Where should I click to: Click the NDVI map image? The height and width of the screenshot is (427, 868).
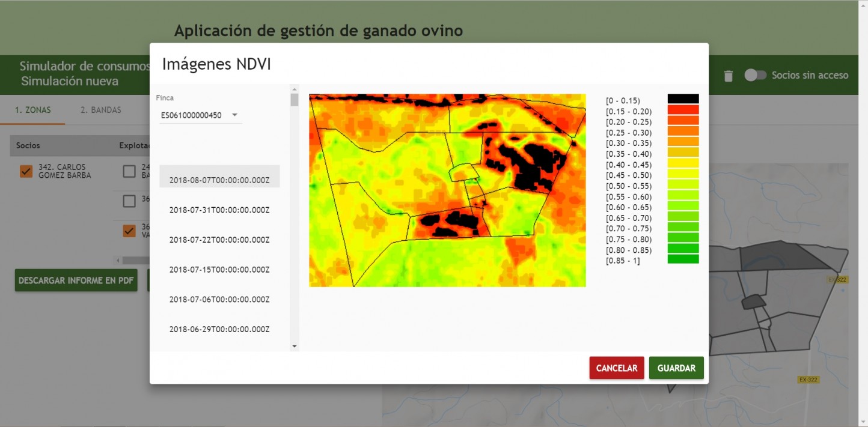coord(447,190)
